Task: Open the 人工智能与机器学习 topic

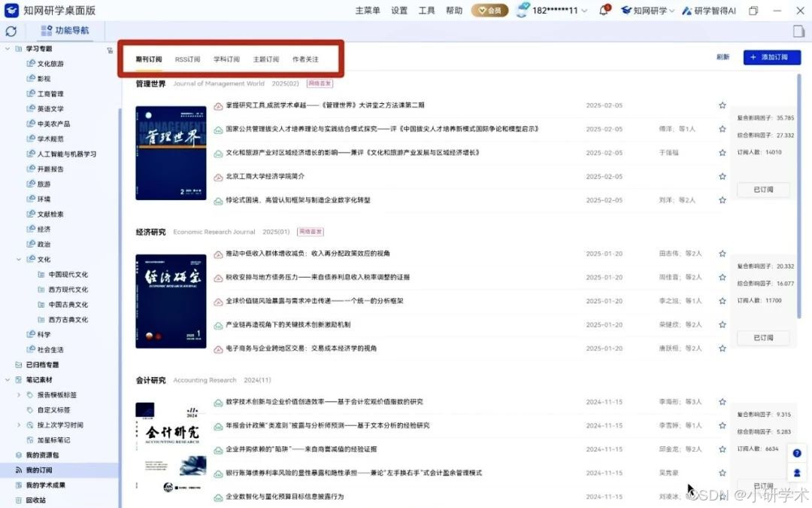Action: click(x=66, y=154)
